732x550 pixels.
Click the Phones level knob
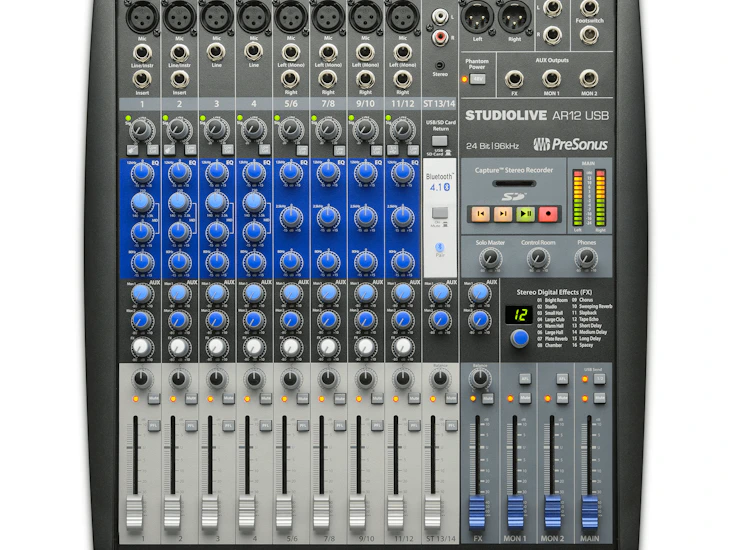point(585,258)
